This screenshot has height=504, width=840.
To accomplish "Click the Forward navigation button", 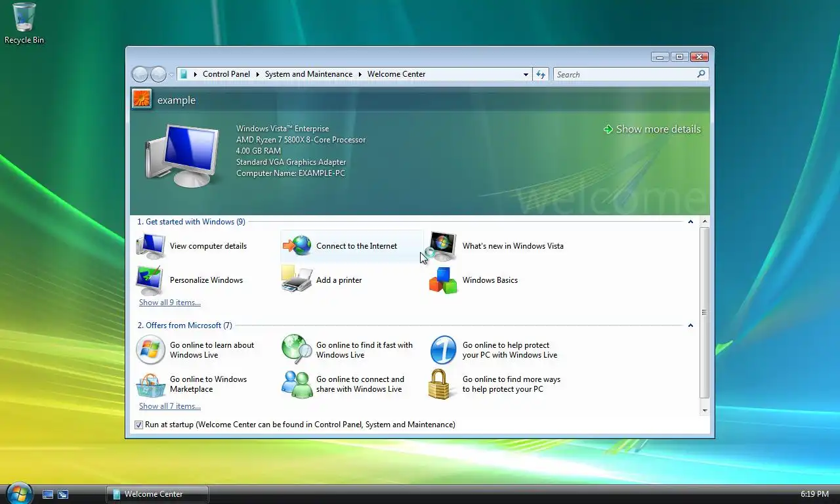I will coord(158,74).
